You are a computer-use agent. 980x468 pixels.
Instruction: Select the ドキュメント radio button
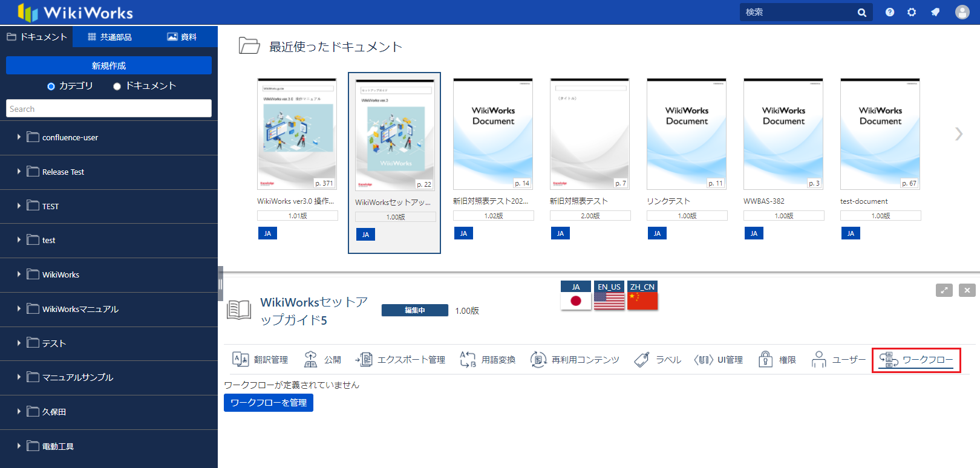click(x=117, y=86)
